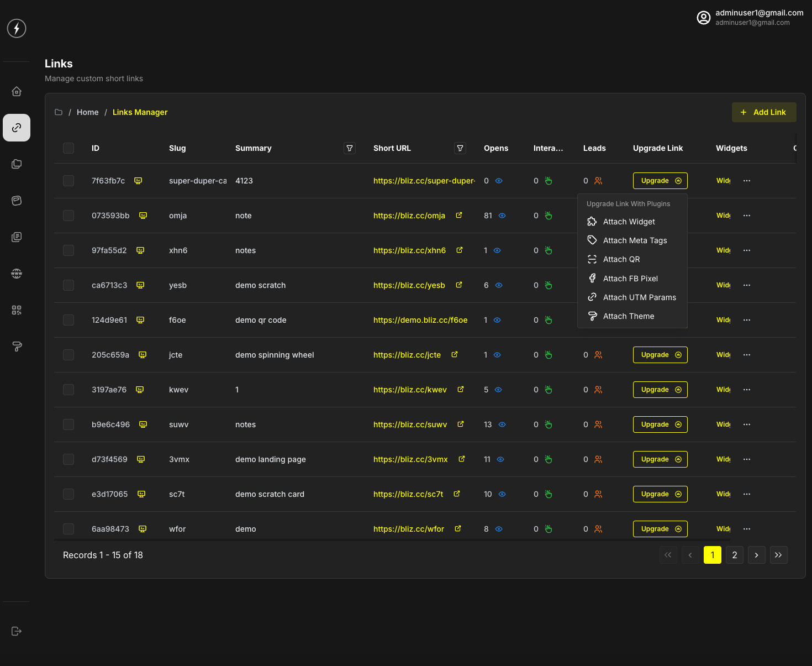Go to Home in breadcrumb

coord(88,112)
